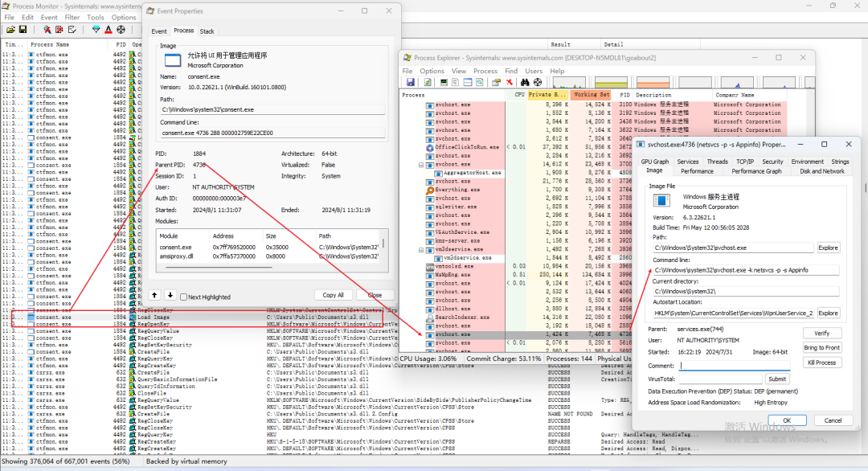Click Cancel in svchost properties dialog
This screenshot has width=868, height=471.
(833, 420)
